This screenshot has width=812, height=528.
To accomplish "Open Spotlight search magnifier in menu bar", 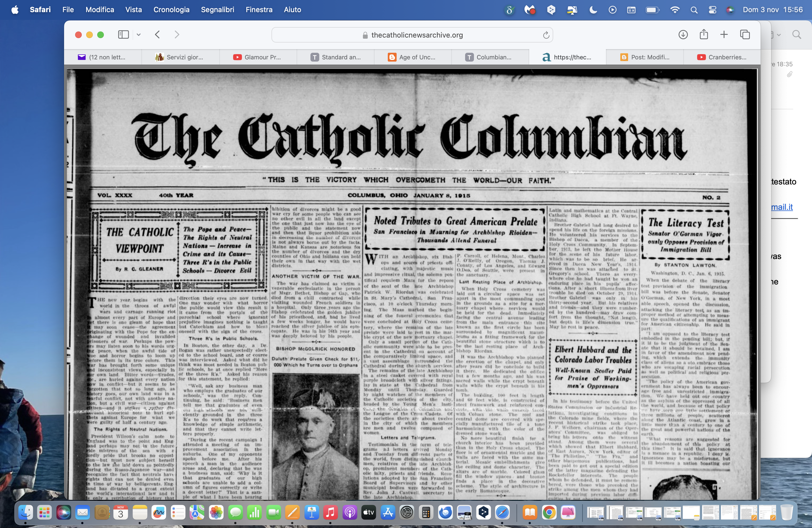I will pyautogui.click(x=694, y=10).
